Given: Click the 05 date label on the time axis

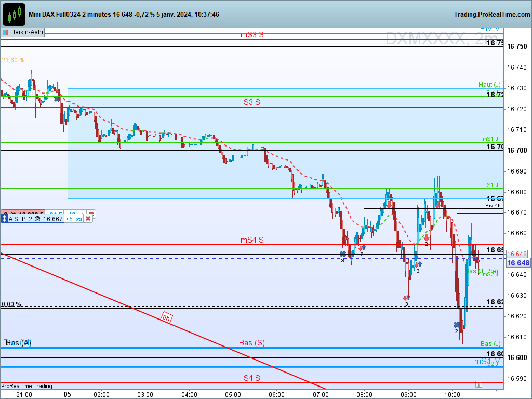Looking at the screenshot, I should pos(67,394).
